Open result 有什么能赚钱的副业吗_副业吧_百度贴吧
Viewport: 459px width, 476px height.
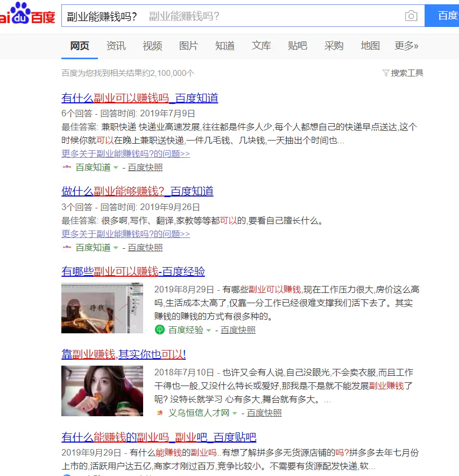click(x=159, y=437)
